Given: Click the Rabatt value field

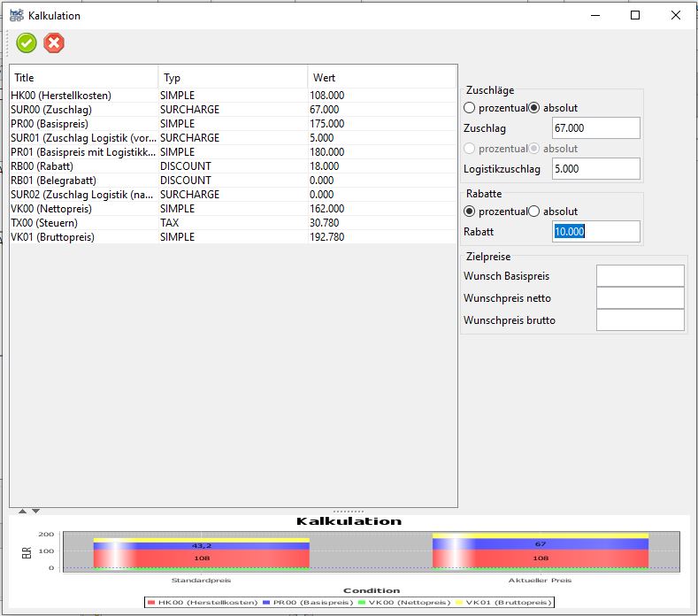Looking at the screenshot, I should click(x=595, y=232).
